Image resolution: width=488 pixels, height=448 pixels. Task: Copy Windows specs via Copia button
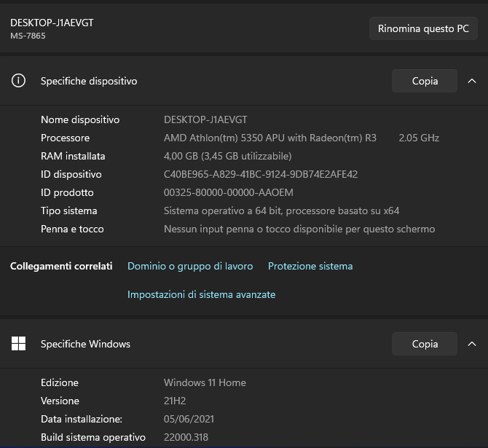425,344
